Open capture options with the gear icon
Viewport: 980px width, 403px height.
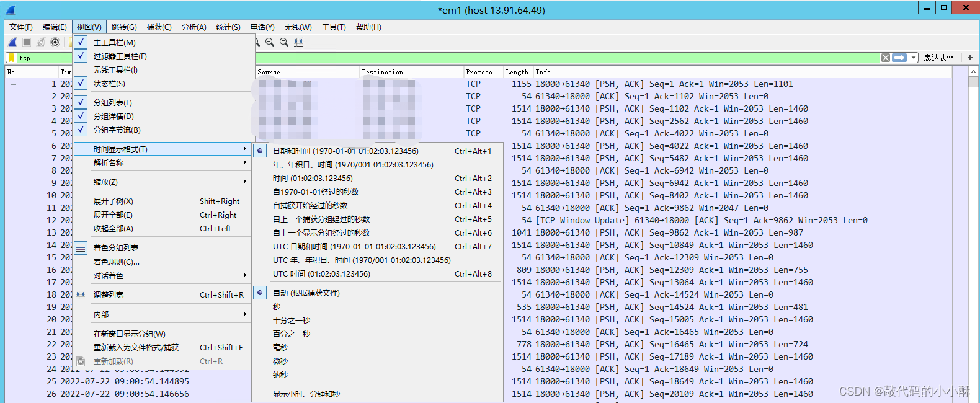pos(55,42)
